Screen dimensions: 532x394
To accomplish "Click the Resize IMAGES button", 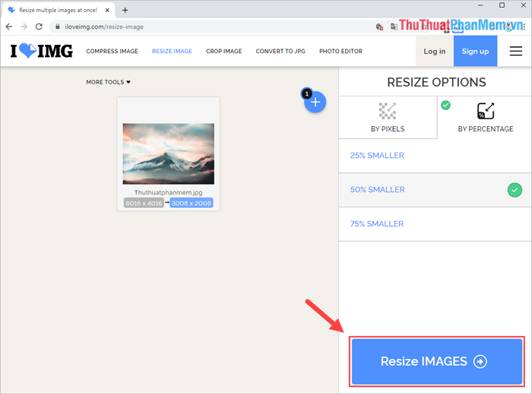I will [x=437, y=361].
